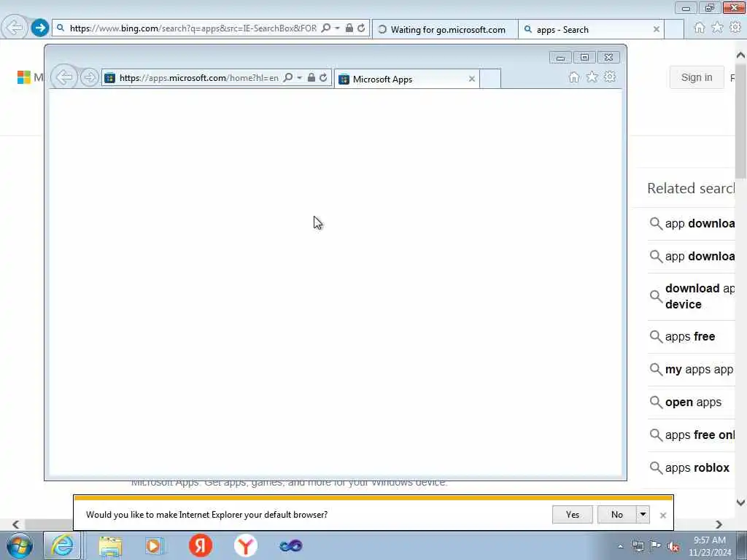Click the search magnifier in the bing.com address bar
This screenshot has width=747, height=560.
326,28
